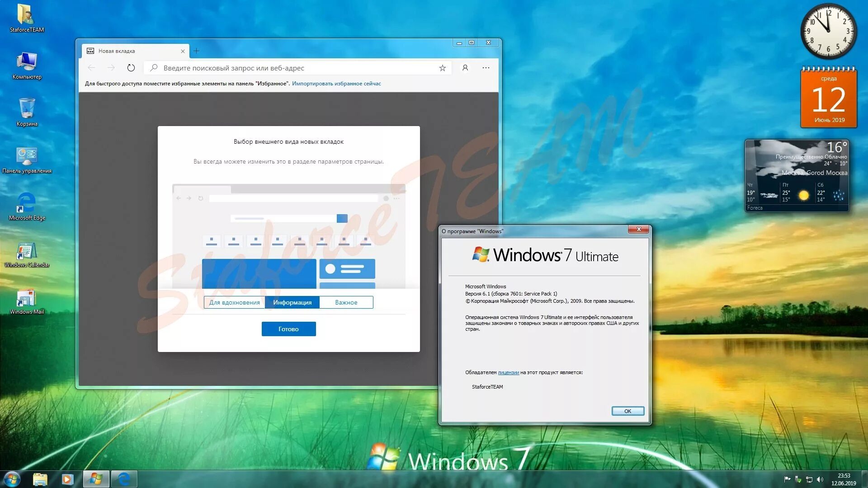Click the Импортировать избранное сейчас link
The width and height of the screenshot is (868, 488).
(336, 84)
